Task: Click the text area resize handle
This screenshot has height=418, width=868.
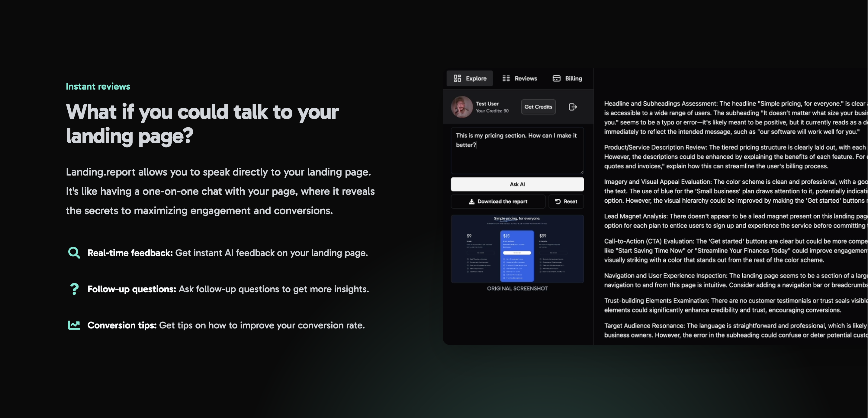Action: [582, 172]
